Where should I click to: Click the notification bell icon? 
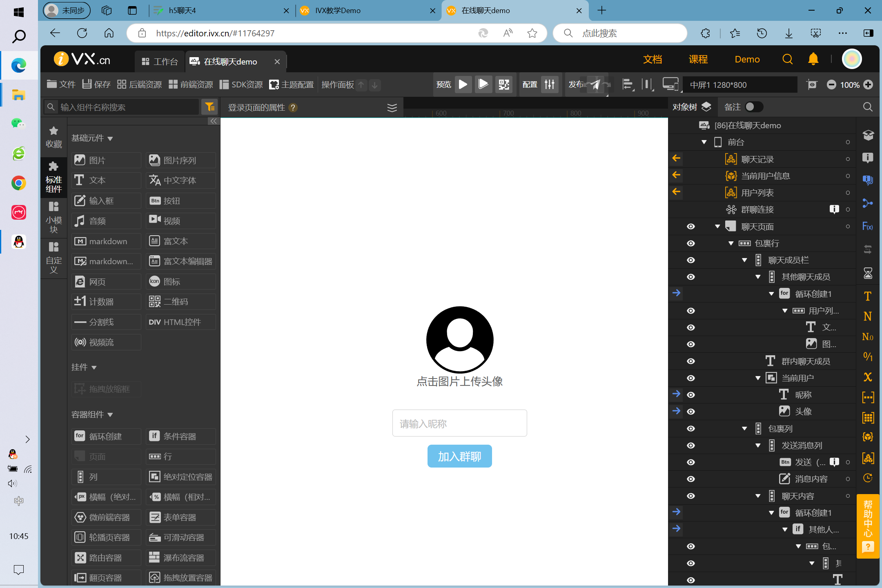pyautogui.click(x=813, y=59)
